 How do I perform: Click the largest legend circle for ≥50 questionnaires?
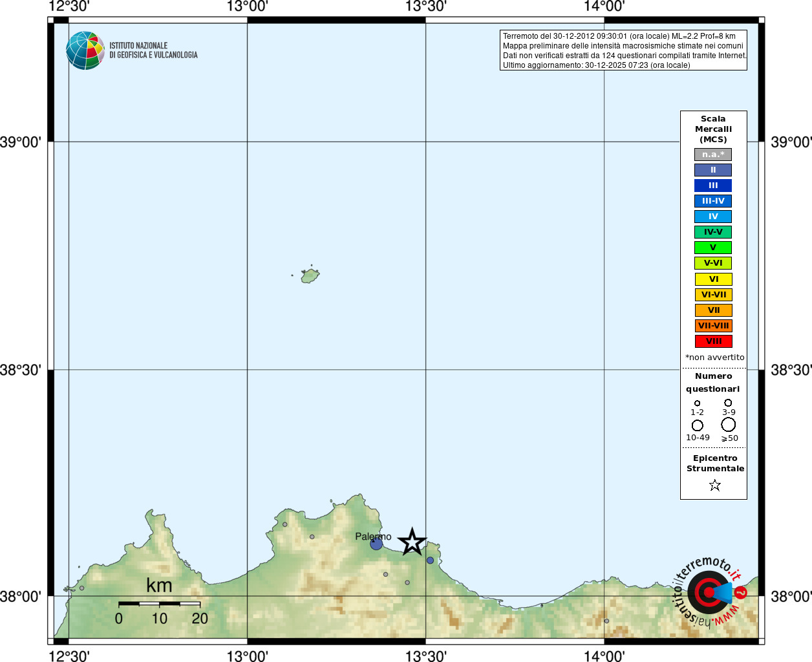pyautogui.click(x=729, y=425)
